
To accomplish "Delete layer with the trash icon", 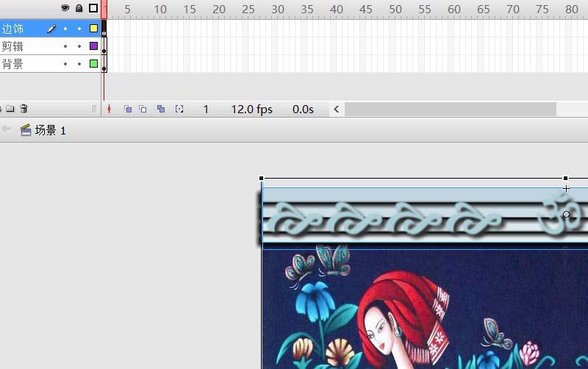I will coord(24,109).
